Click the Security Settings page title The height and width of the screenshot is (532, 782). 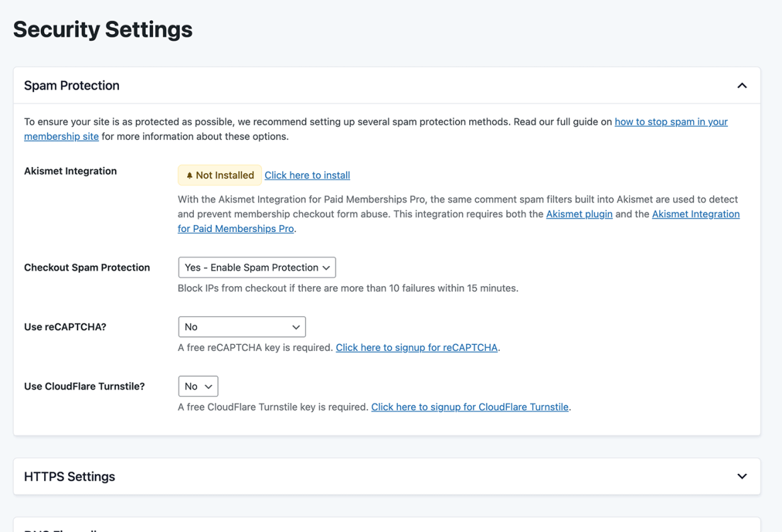(x=103, y=29)
